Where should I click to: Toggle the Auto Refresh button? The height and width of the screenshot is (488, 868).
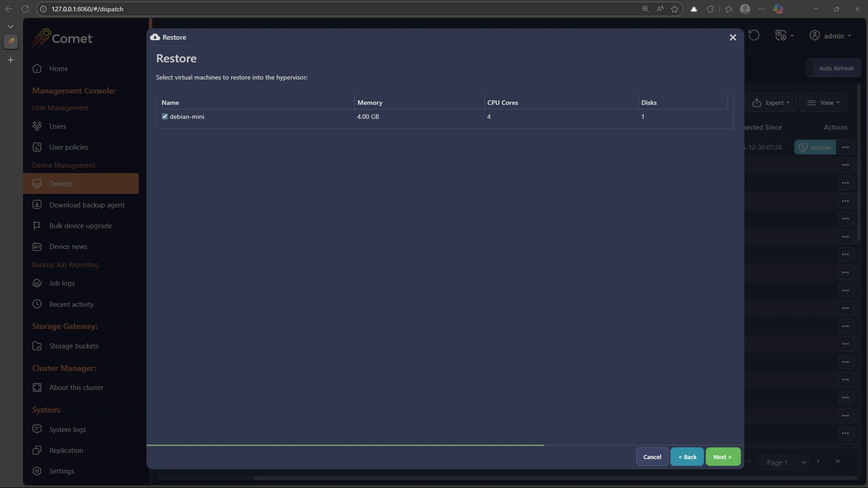(834, 68)
